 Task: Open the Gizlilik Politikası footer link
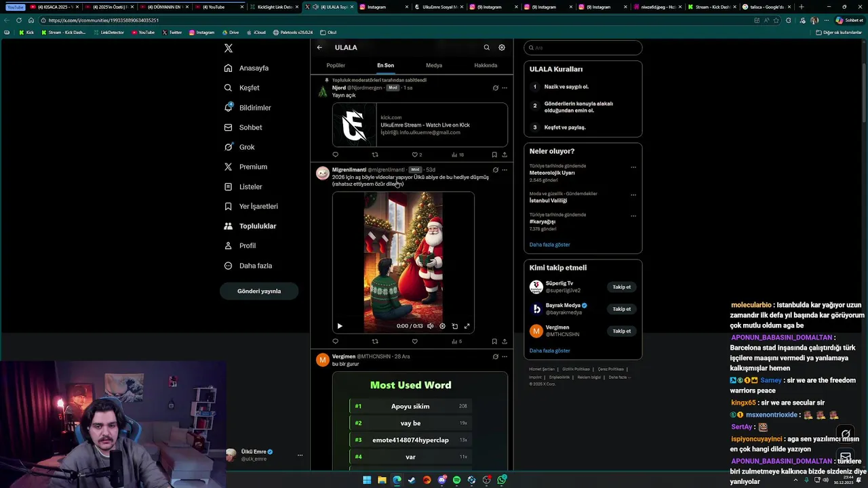[x=576, y=369]
